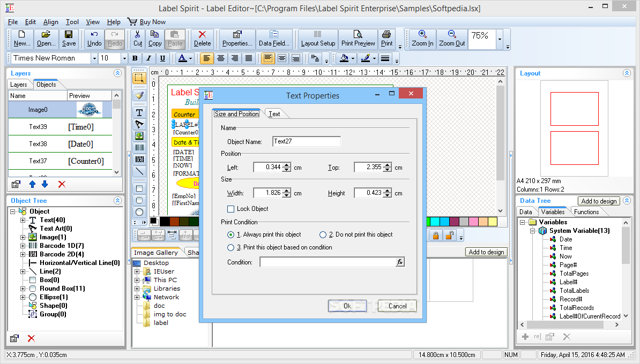This screenshot has height=364, width=640.
Task: Expand the Libraries folder in gallery
Action: point(137,289)
